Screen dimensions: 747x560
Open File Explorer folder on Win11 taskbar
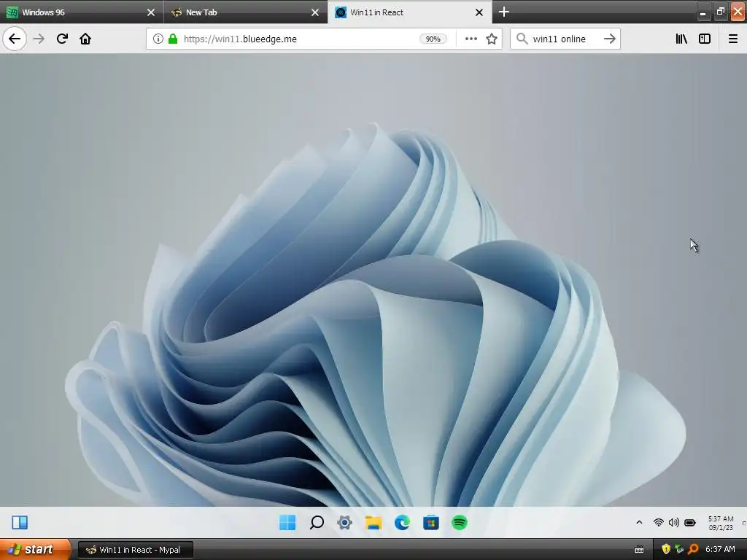pyautogui.click(x=373, y=522)
